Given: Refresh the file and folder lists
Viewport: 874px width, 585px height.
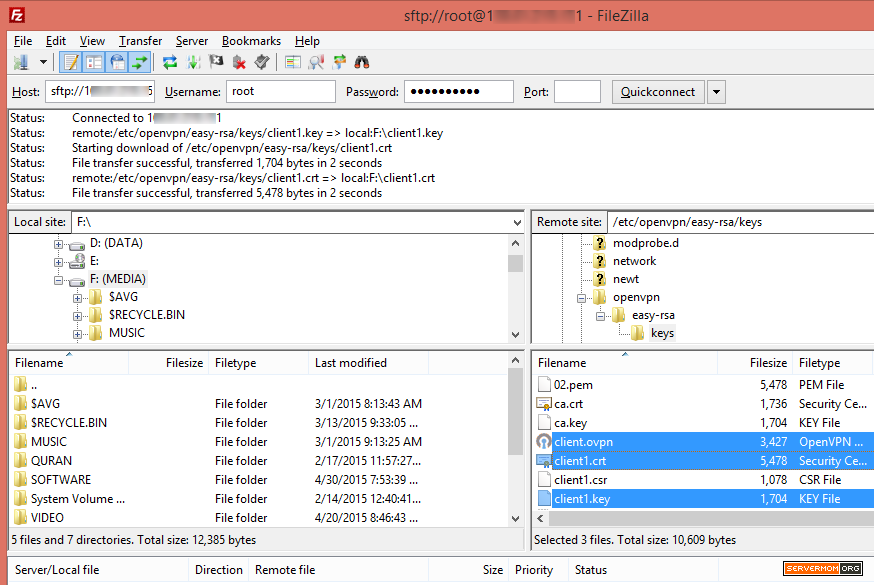Looking at the screenshot, I should [169, 62].
